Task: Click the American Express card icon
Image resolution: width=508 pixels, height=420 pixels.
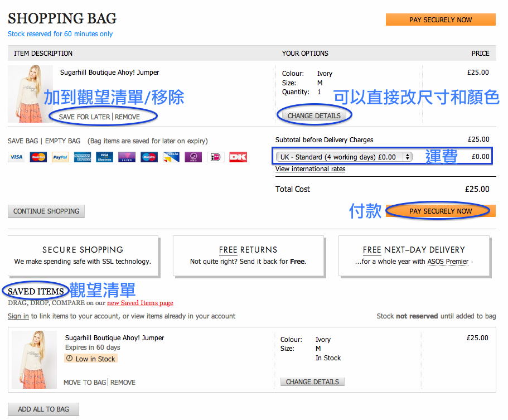Action: tap(83, 157)
